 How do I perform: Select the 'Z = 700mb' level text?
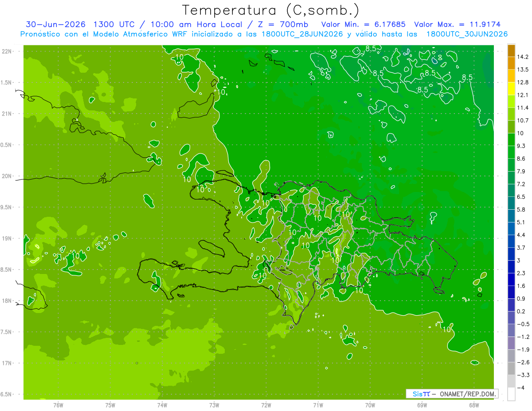coord(282,24)
